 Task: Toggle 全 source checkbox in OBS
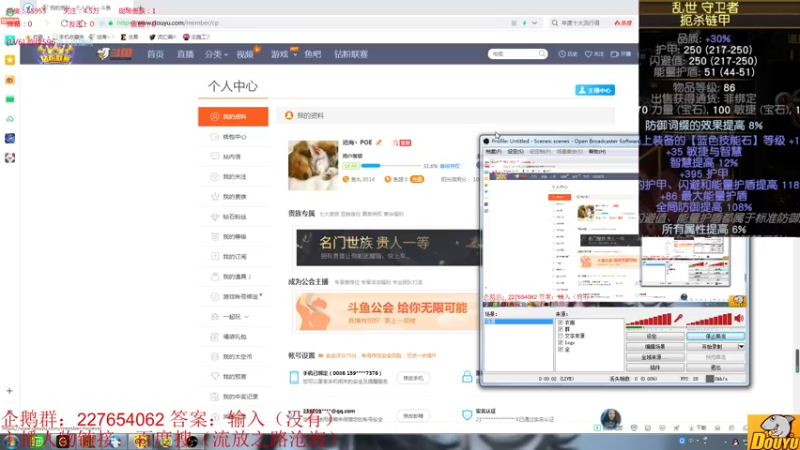560,349
